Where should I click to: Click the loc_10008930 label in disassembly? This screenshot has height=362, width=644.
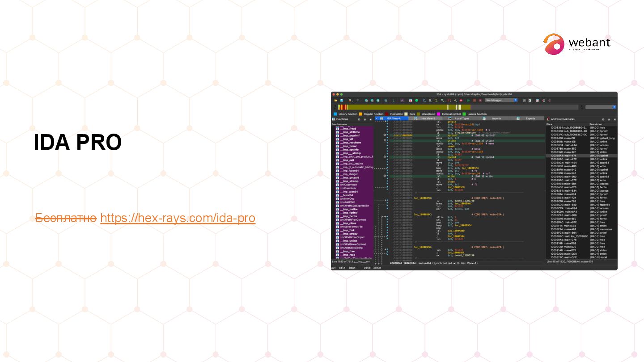pyautogui.click(x=423, y=247)
